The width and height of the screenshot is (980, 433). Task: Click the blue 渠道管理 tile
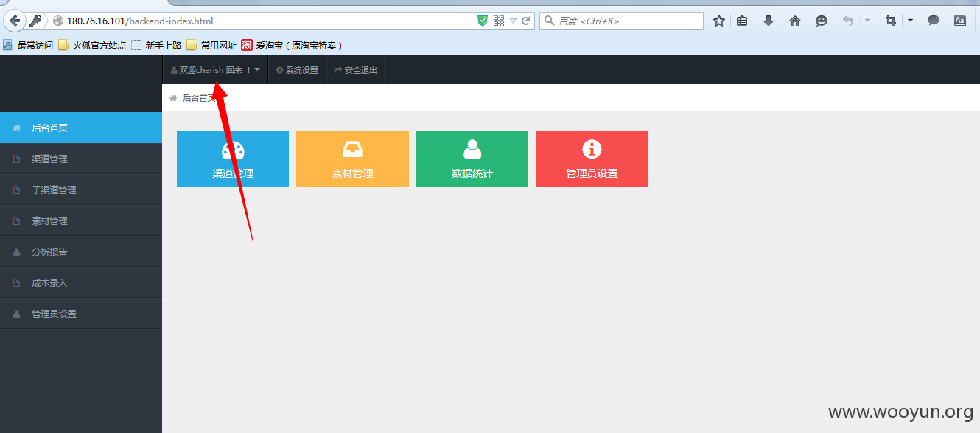233,159
